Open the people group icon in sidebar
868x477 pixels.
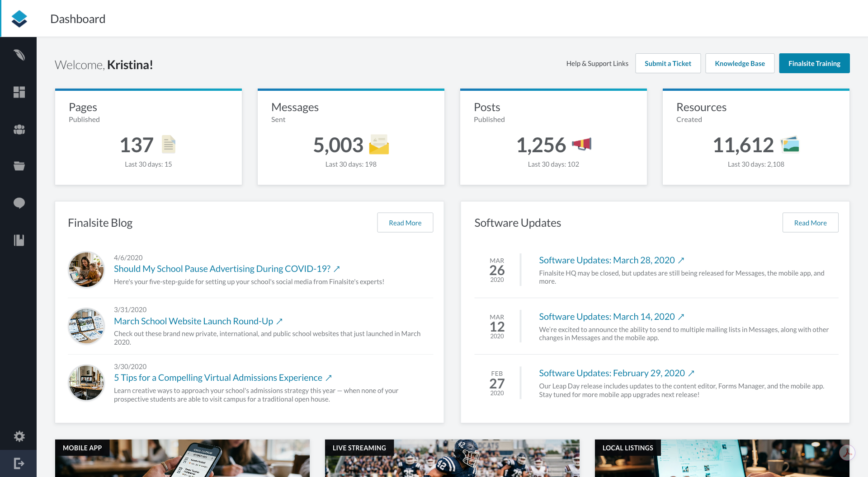coord(19,130)
